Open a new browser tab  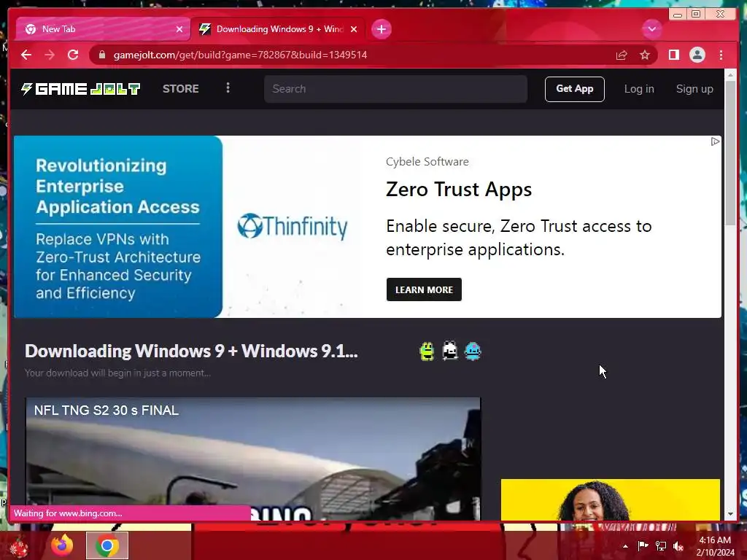[x=381, y=29]
